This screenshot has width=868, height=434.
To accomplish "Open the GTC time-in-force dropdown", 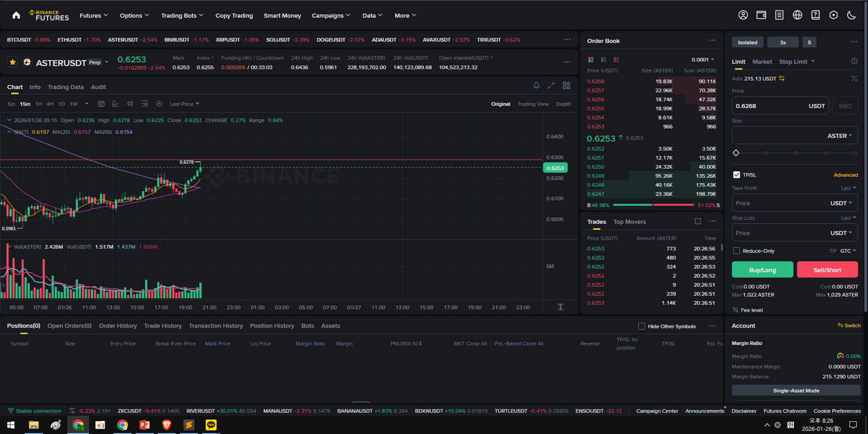I will [x=848, y=251].
